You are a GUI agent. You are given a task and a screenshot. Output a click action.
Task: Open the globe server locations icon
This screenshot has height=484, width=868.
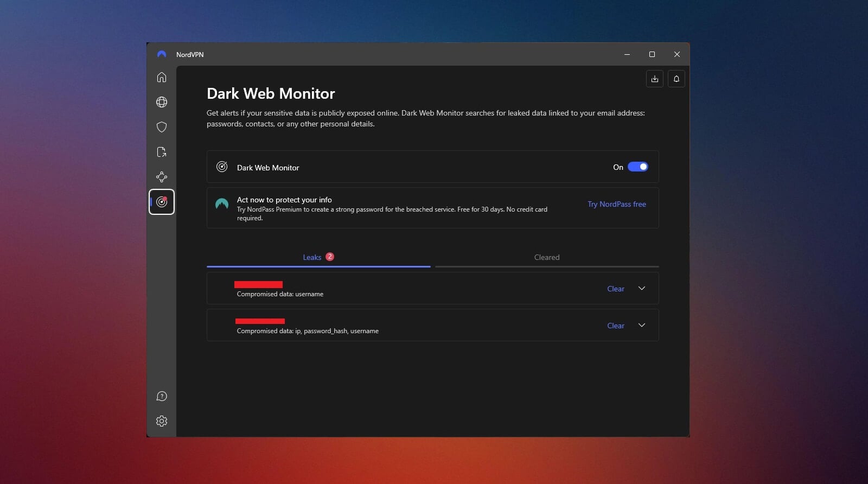(162, 102)
